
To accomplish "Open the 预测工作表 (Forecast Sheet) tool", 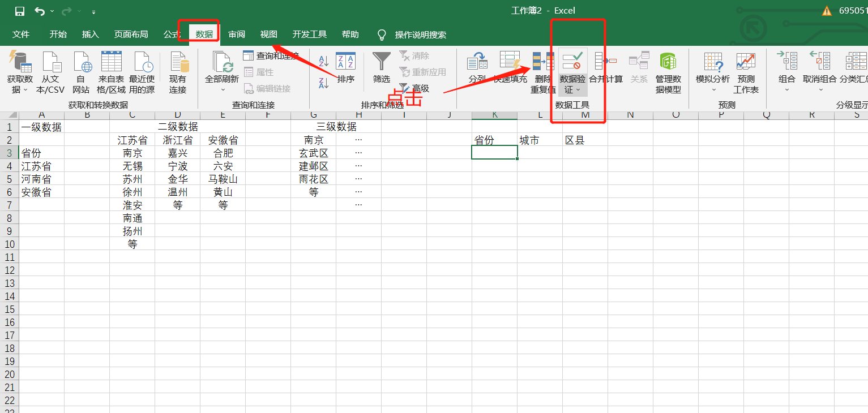I will 745,72.
